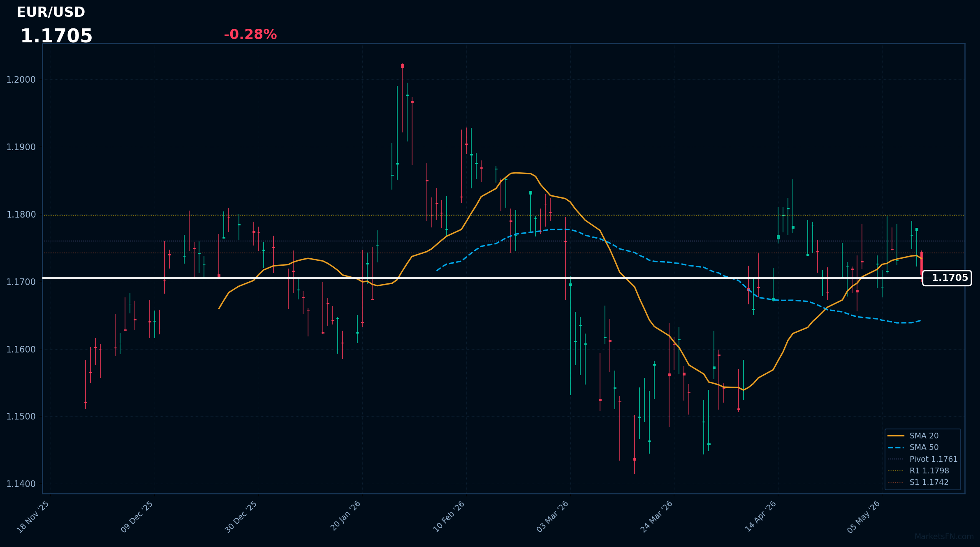The image size is (980, 547).
Task: Click the 1.1700 price axis label
Action: click(21, 282)
